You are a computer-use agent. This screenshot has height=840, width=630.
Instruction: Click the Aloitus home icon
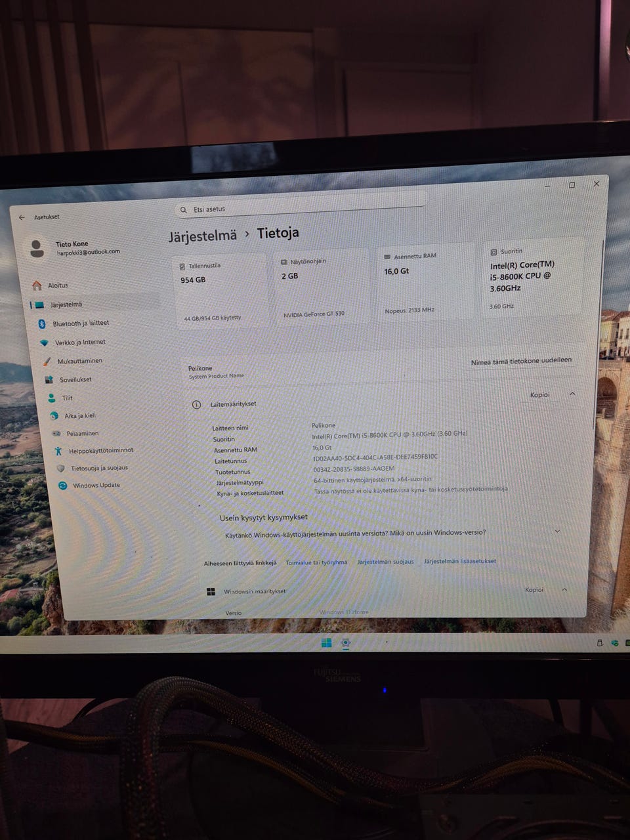[37, 285]
